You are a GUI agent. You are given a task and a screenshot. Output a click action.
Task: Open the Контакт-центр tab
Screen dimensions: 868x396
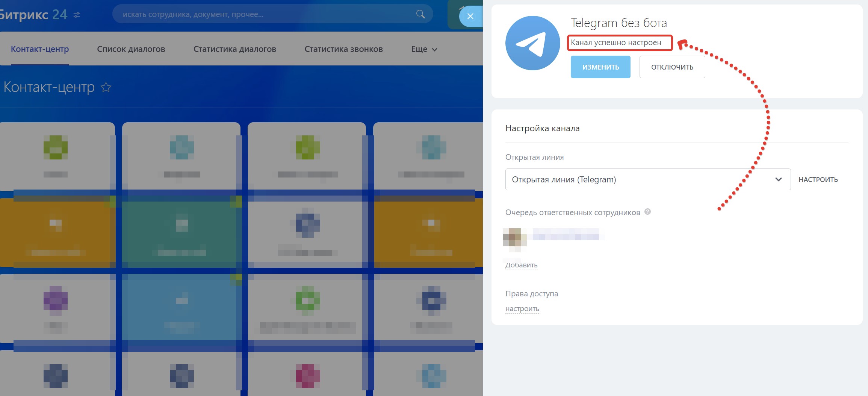click(x=40, y=49)
